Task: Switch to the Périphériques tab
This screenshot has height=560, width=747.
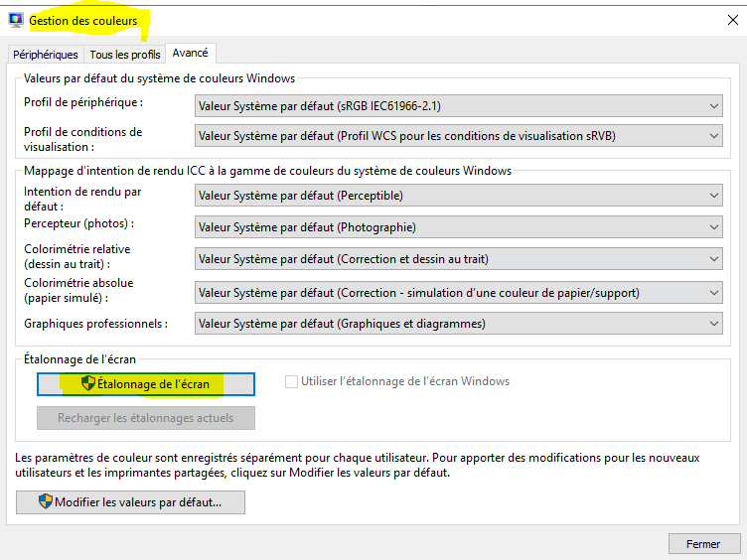Action: pyautogui.click(x=46, y=55)
